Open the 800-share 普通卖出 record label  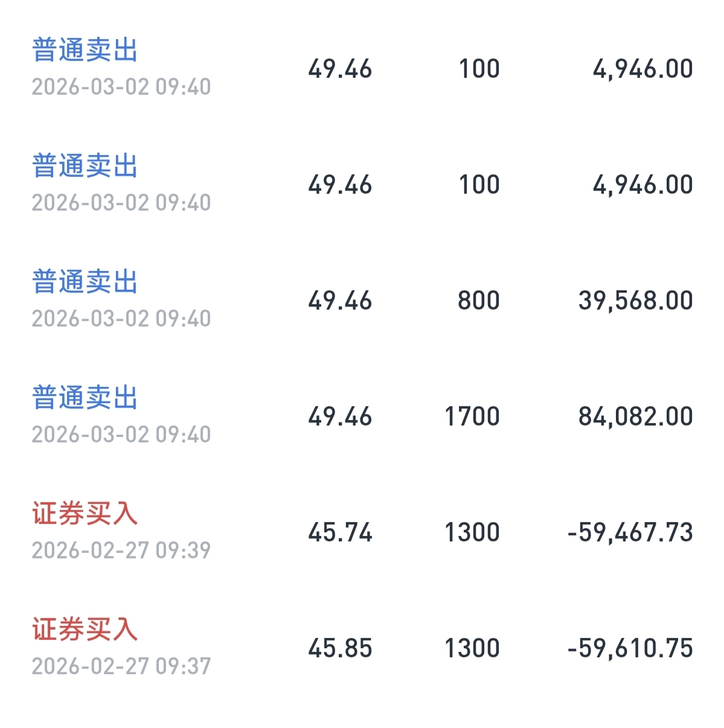[x=85, y=282]
